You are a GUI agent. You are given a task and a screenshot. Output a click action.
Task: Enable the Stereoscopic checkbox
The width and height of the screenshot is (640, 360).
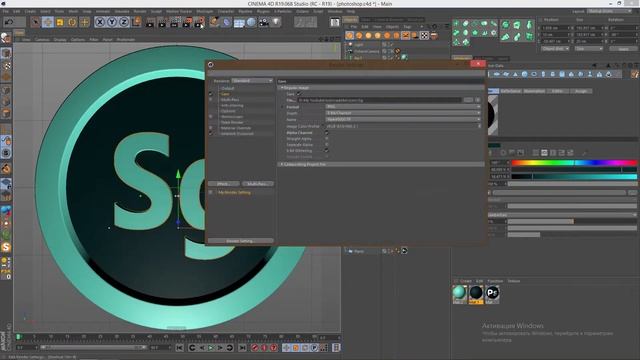pos(211,117)
